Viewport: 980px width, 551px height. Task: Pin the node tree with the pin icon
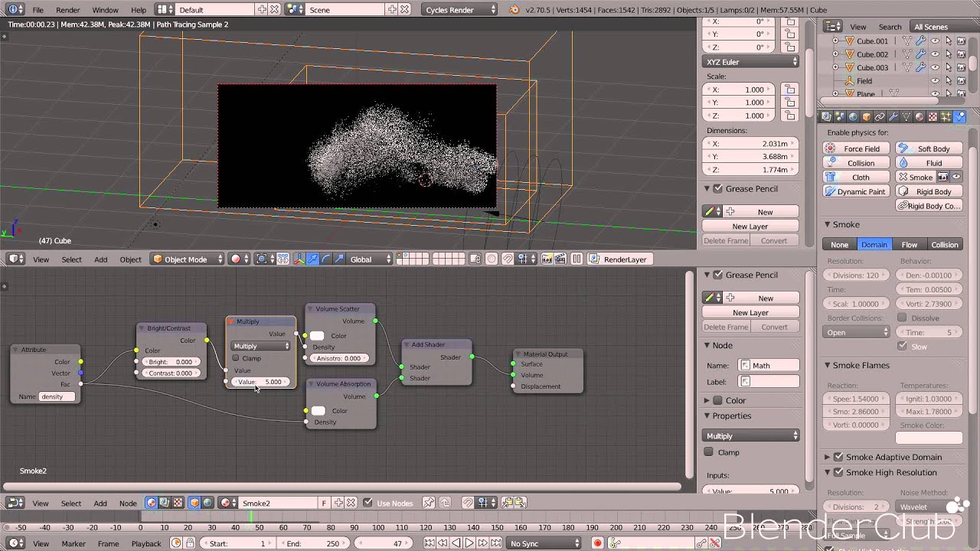pos(429,503)
